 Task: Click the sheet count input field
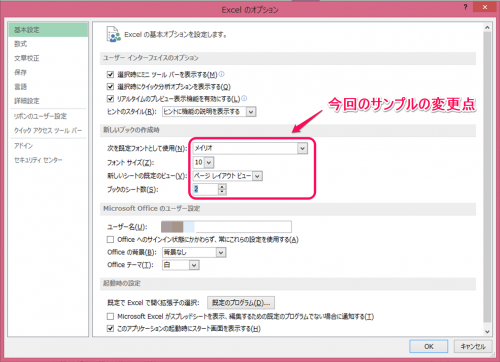(x=205, y=189)
